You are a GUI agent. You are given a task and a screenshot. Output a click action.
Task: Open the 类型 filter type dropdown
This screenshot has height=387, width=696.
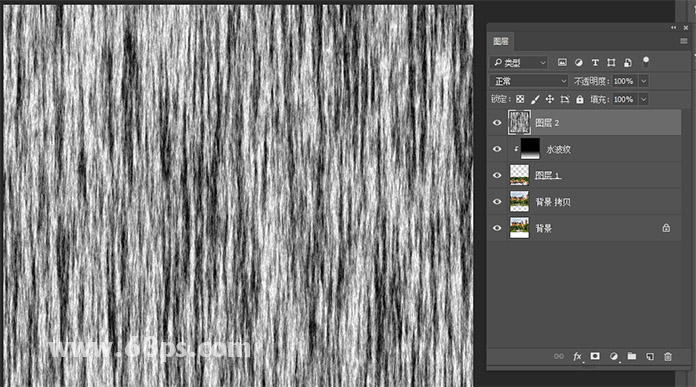[518, 63]
